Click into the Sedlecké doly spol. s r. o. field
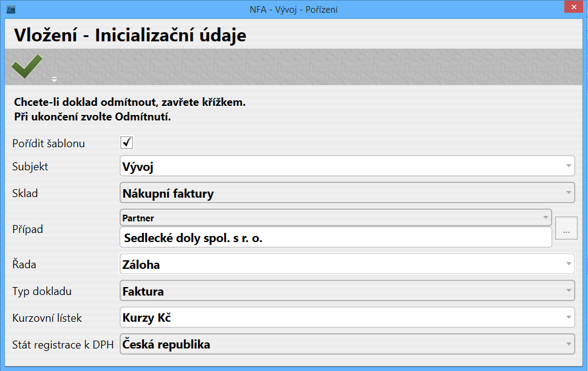This screenshot has width=588, height=371. click(x=335, y=238)
